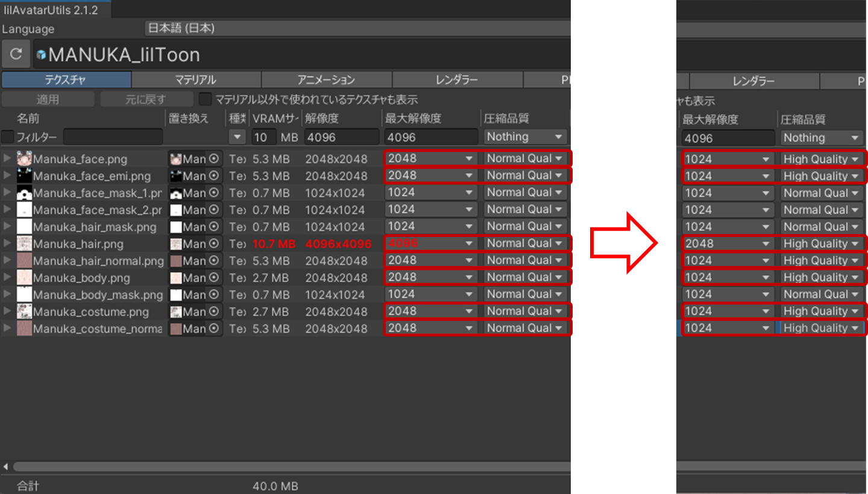Expand the Manuka_face.png row
868x494 pixels.
click(7, 159)
